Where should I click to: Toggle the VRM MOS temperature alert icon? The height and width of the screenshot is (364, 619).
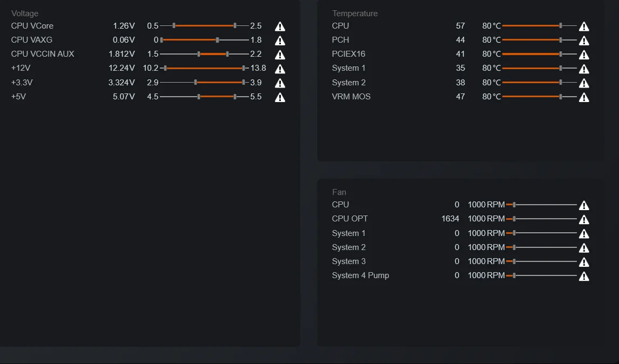pos(584,97)
